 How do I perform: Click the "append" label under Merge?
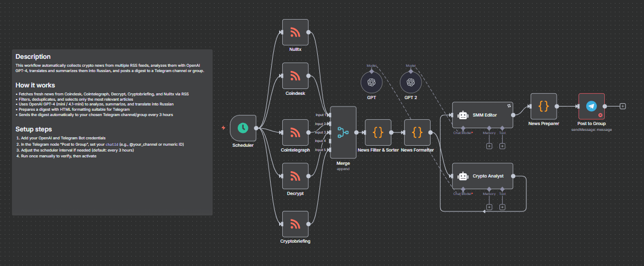click(x=343, y=169)
